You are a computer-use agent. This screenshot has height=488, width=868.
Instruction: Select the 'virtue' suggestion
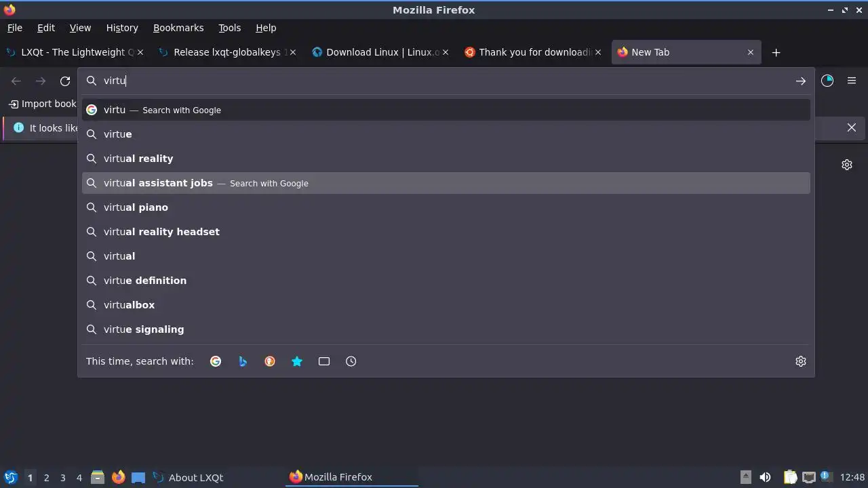click(446, 134)
